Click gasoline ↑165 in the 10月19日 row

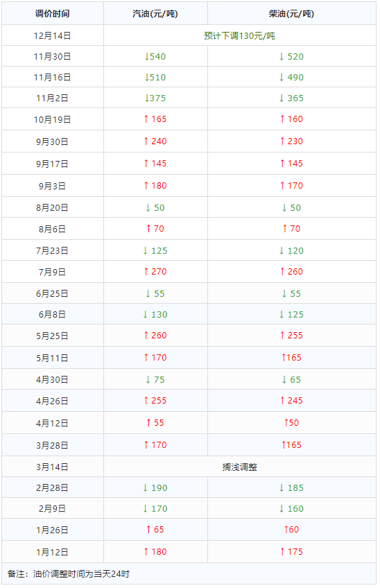(x=155, y=119)
